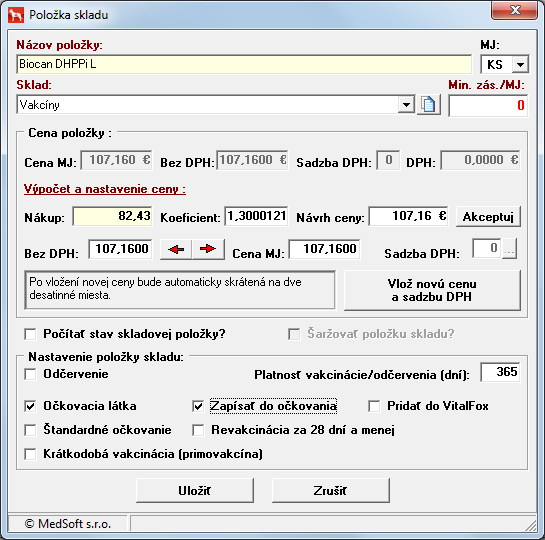The width and height of the screenshot is (545, 540).
Task: Tick Krátkodobá vakcinácia (primovakcína) checkbox
Action: point(31,454)
